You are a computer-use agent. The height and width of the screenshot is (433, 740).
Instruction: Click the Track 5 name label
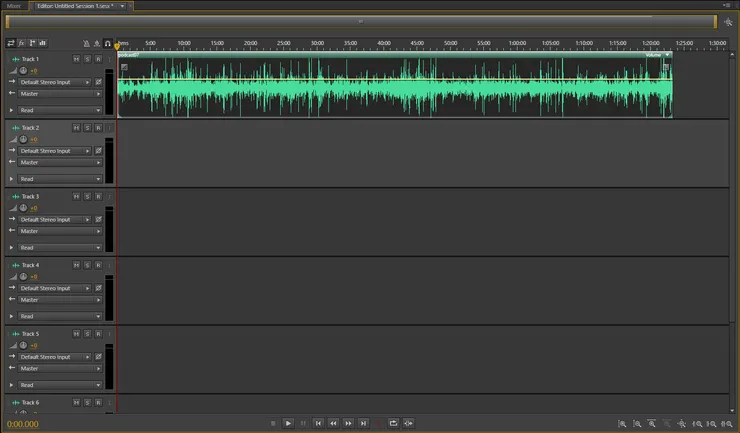click(x=30, y=334)
